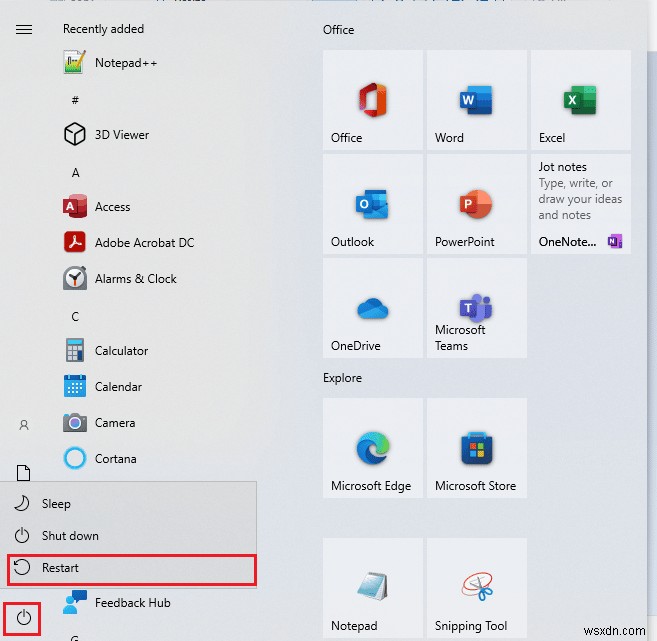The width and height of the screenshot is (657, 641).
Task: Open Alarms & Clock app
Action: [120, 279]
